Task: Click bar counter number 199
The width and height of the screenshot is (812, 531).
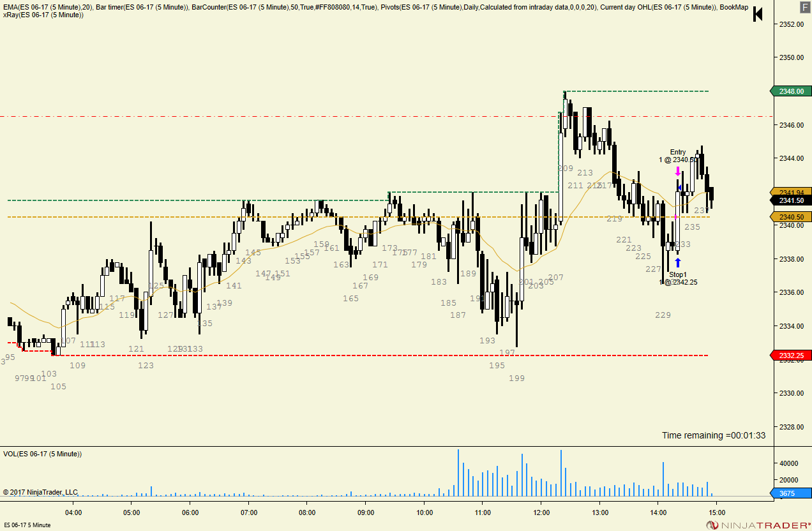Action: pos(517,378)
